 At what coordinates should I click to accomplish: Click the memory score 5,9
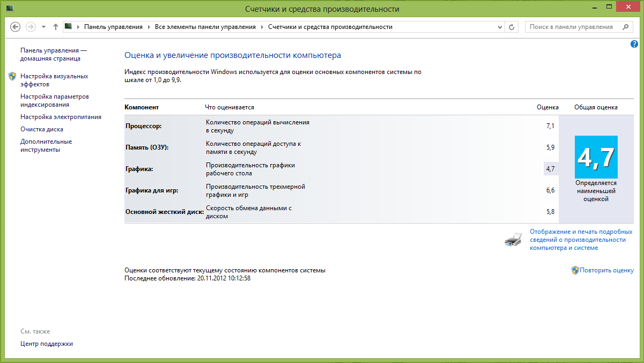(x=550, y=147)
